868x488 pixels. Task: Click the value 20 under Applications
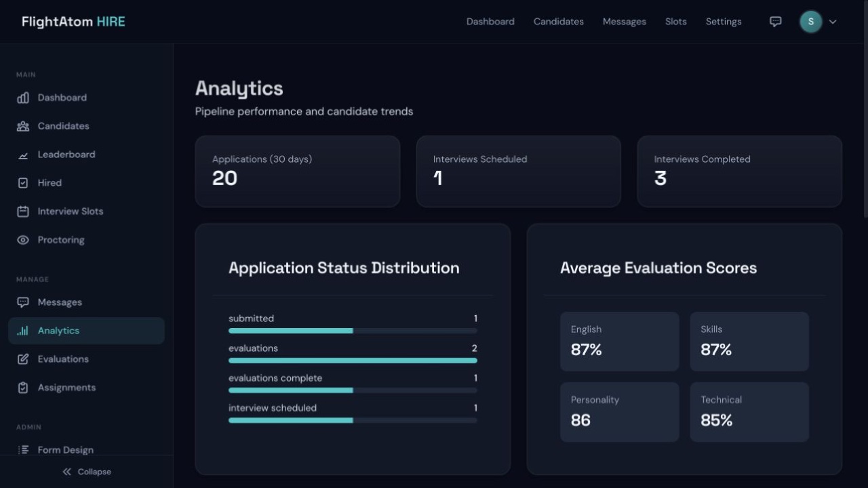click(x=224, y=178)
